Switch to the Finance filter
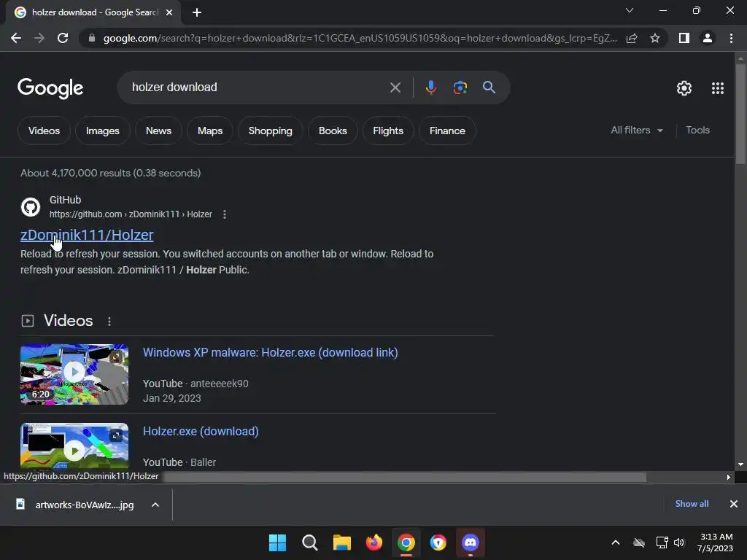 pos(447,131)
